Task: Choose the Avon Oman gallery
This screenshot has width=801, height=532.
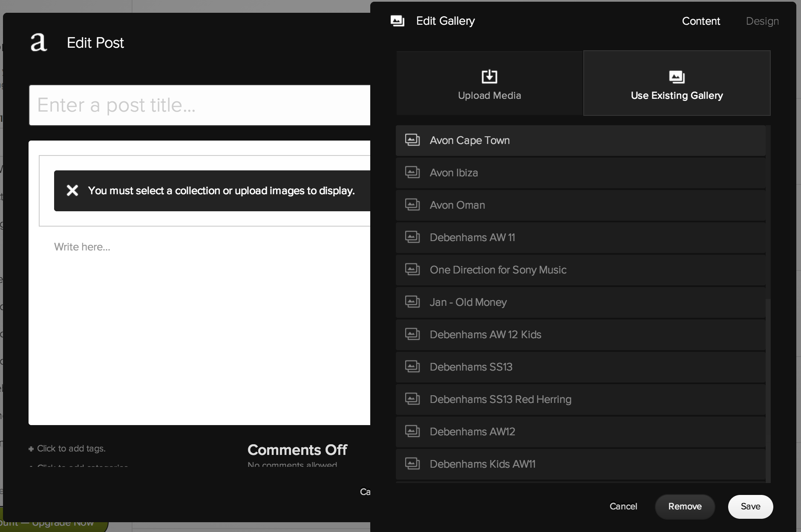Action: (580, 205)
